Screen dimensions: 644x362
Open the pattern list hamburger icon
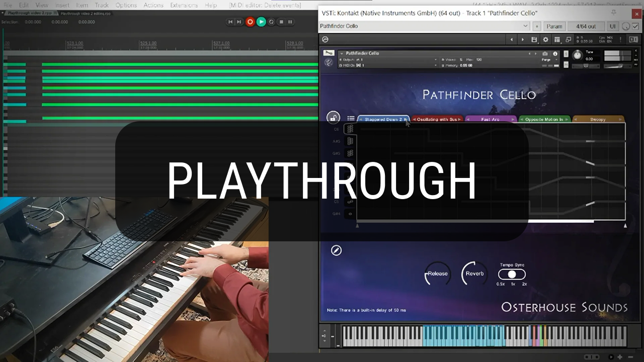[351, 119]
